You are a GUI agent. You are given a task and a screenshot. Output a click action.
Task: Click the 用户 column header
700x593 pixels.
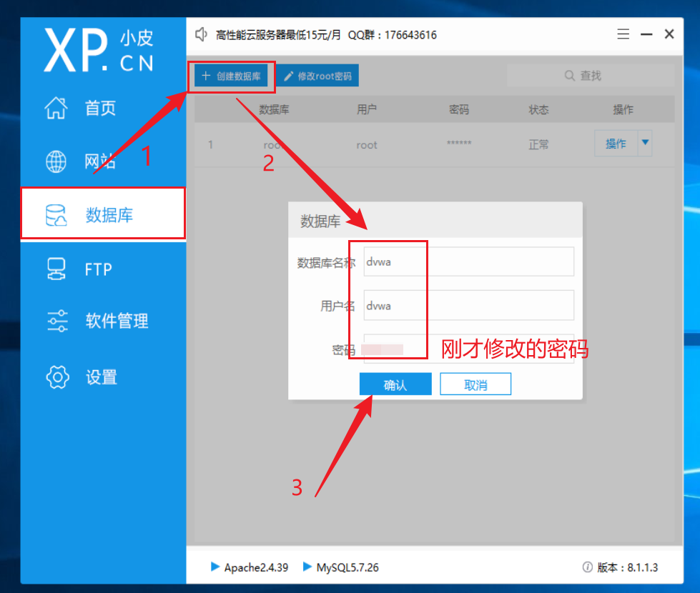(x=367, y=110)
